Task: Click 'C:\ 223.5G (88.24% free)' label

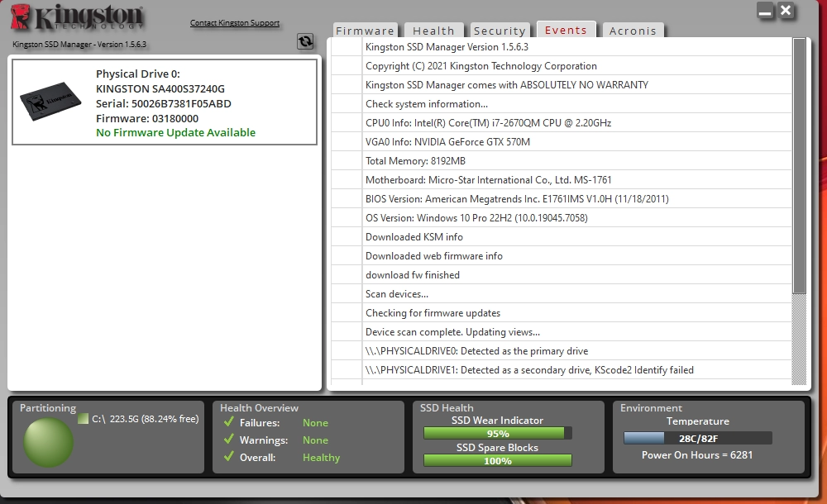Action: (145, 419)
